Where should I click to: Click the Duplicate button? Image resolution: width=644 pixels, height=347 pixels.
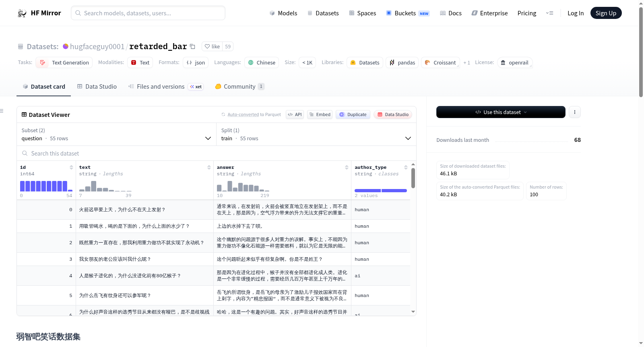[353, 114]
